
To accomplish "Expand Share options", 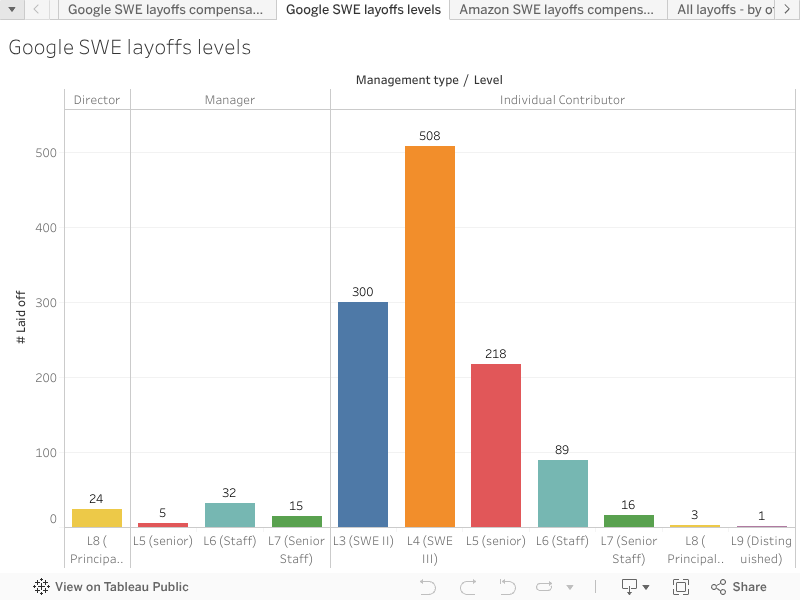I will click(x=738, y=587).
